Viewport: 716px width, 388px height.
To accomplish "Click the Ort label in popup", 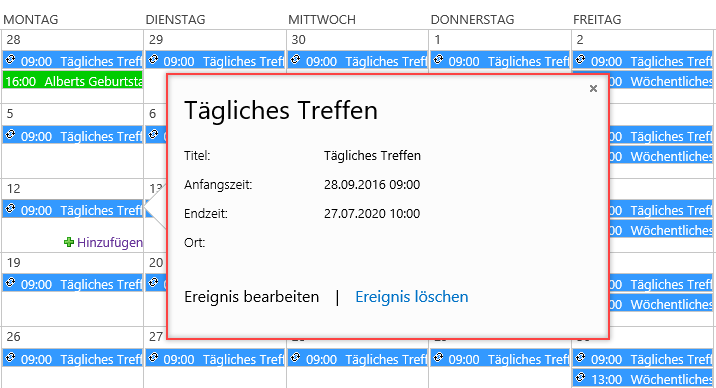I will point(195,243).
